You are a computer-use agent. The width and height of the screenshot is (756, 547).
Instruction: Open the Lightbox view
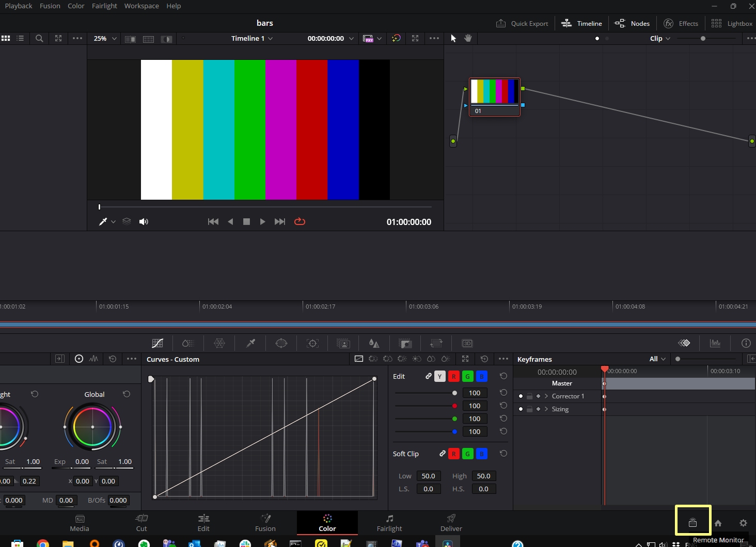(732, 23)
